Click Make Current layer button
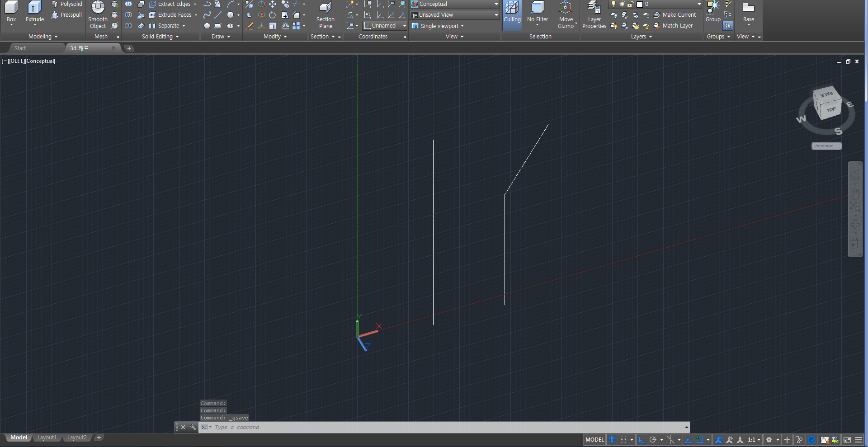The height and width of the screenshot is (447, 868). pyautogui.click(x=675, y=15)
